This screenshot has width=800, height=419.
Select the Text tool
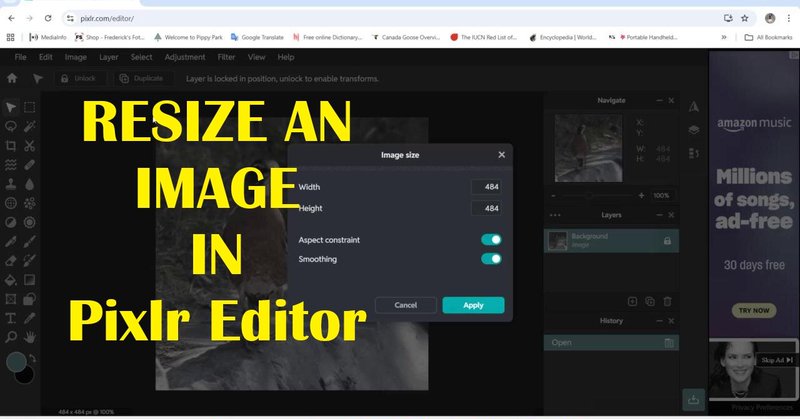click(x=10, y=318)
